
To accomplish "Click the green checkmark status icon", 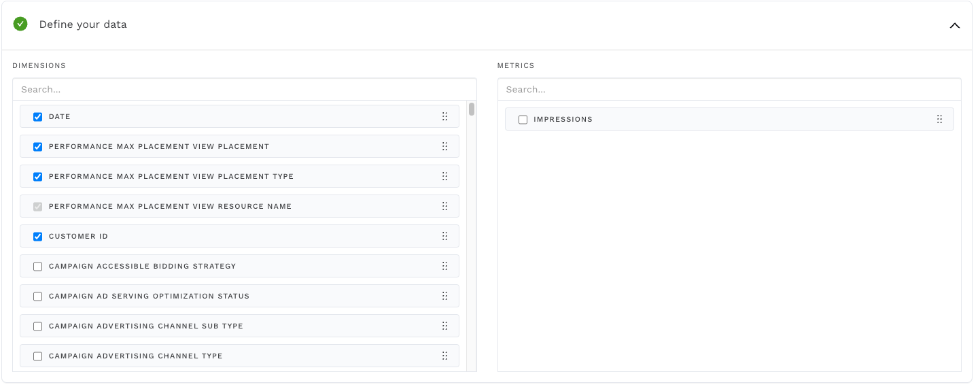I will click(x=20, y=24).
